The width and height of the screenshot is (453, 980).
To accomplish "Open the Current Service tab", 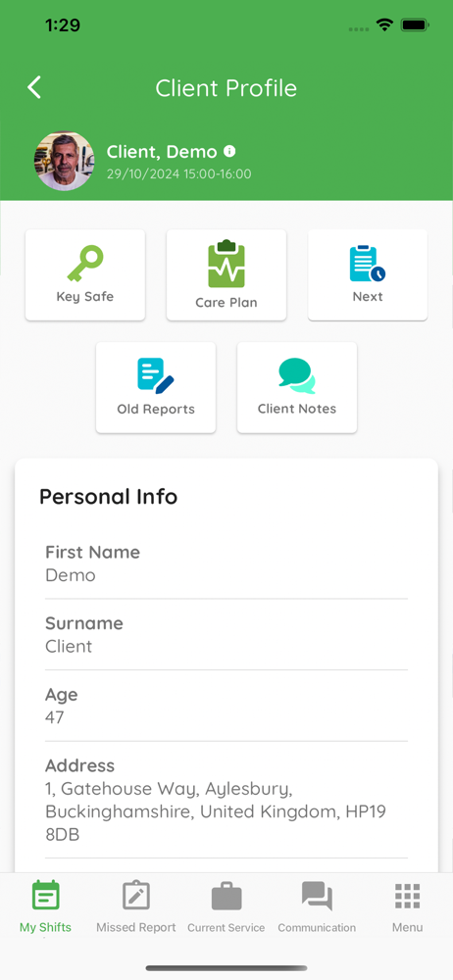I will [x=226, y=906].
